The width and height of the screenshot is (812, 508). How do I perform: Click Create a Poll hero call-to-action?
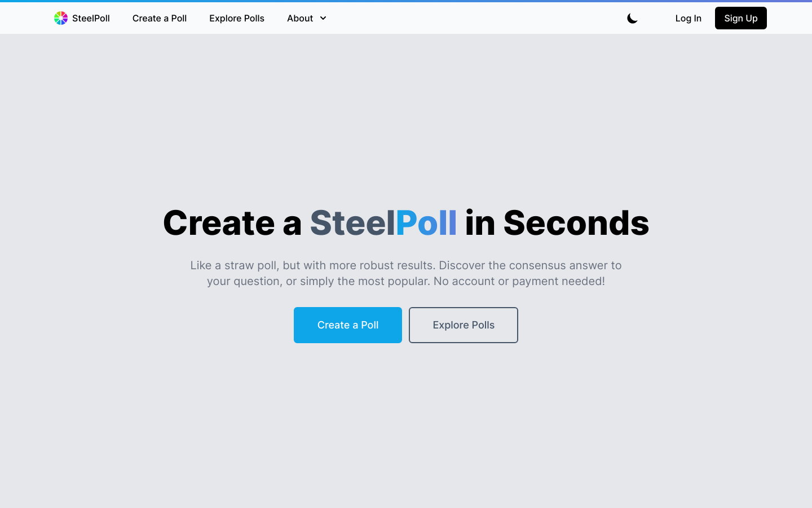point(347,325)
